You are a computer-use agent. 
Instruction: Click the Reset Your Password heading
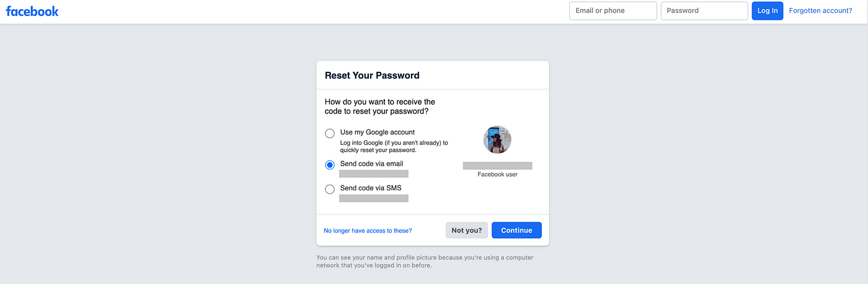coord(372,76)
